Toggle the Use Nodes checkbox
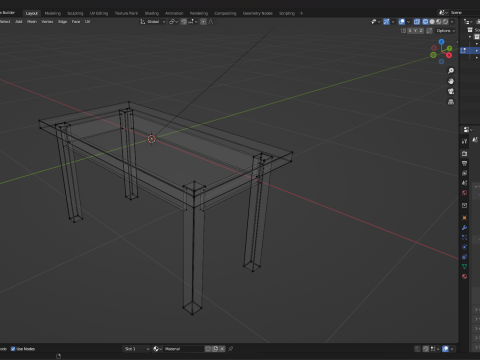The image size is (480, 360). 13,349
